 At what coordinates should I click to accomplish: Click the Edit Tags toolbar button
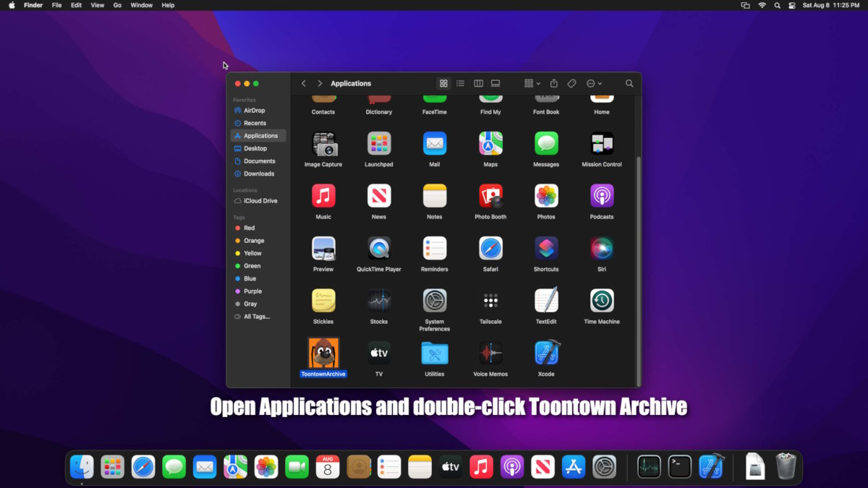coord(572,84)
